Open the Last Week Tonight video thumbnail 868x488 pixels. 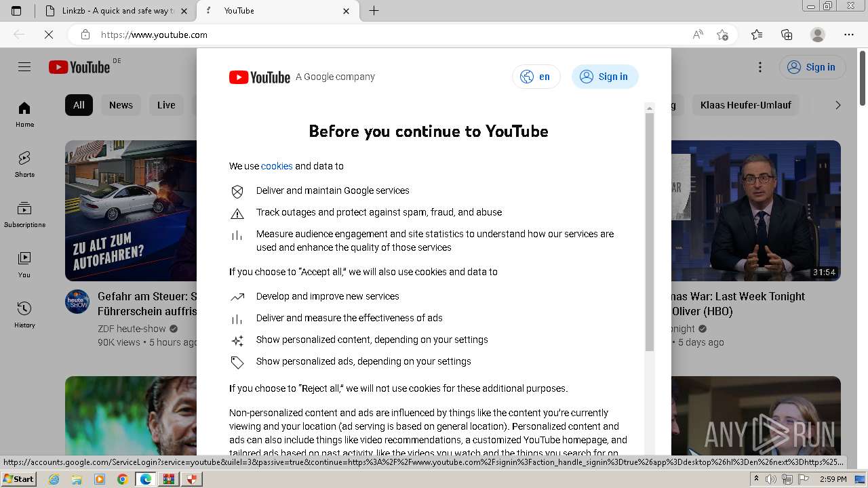(756, 211)
